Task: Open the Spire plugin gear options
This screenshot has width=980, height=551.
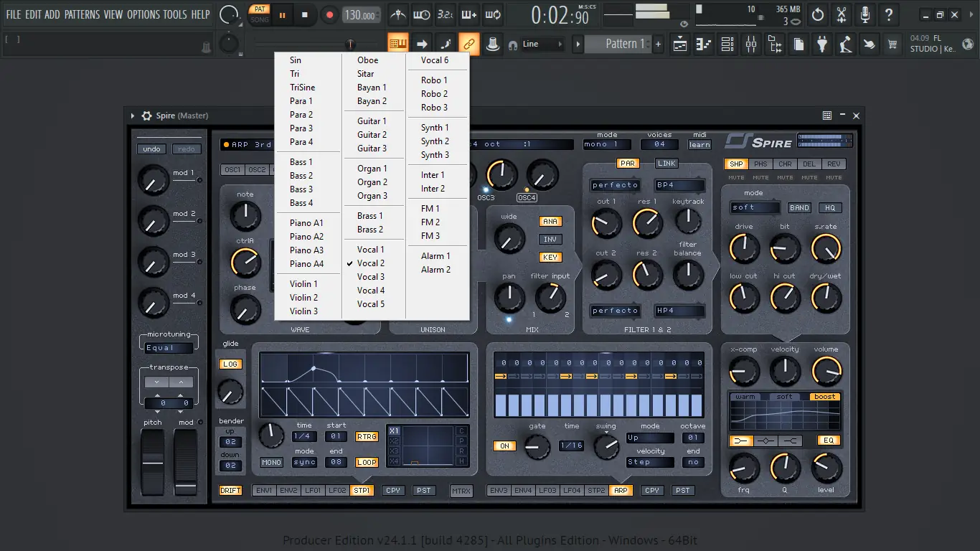Action: [x=146, y=116]
